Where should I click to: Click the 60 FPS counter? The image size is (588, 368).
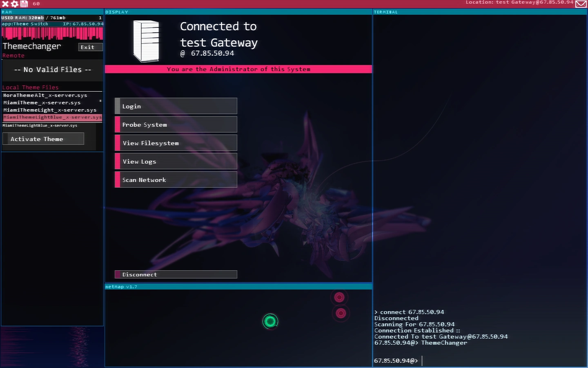pos(36,4)
